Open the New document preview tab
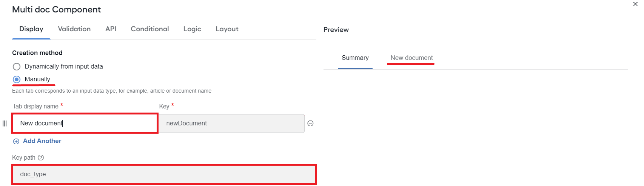Image resolution: width=644 pixels, height=186 pixels. tap(411, 58)
